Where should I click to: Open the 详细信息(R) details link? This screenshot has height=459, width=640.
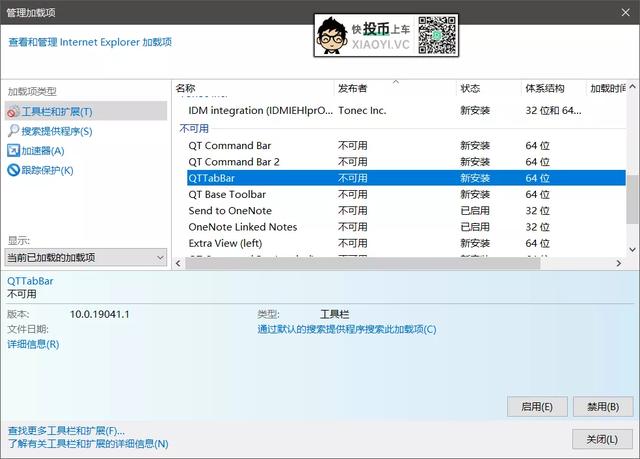click(x=33, y=344)
